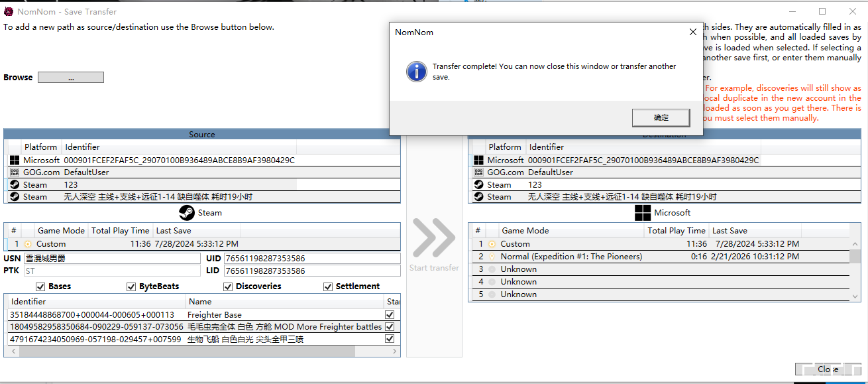Screen dimensions: 868x384
Task: Click the Microsoft platform icon in Source list
Action: (x=15, y=160)
